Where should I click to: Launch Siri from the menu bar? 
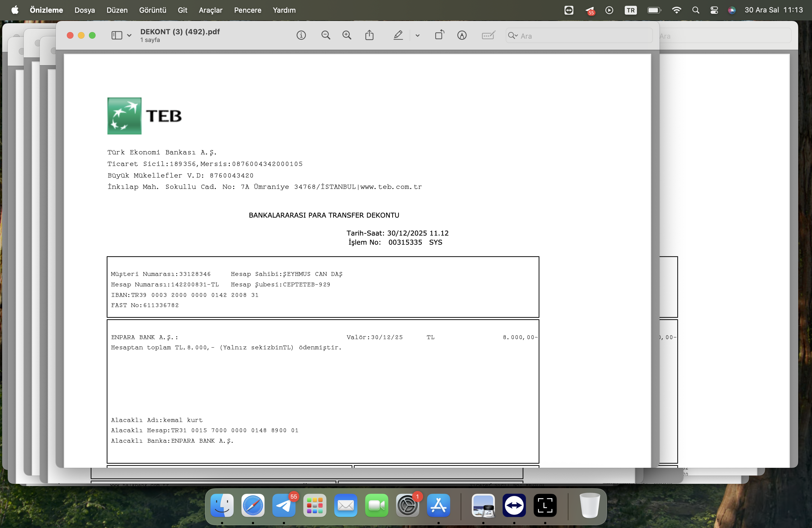point(732,10)
